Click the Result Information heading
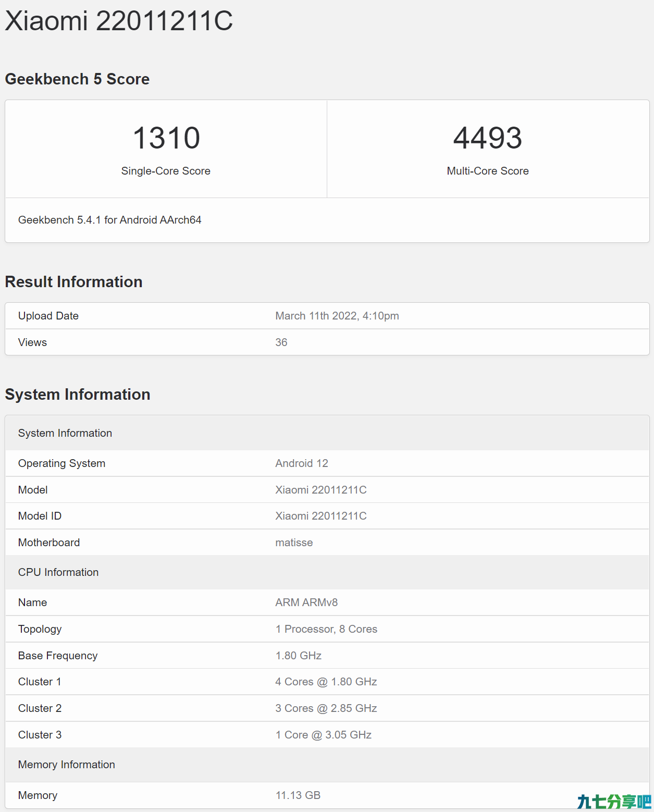Viewport: 654px width, 812px height. click(x=73, y=282)
